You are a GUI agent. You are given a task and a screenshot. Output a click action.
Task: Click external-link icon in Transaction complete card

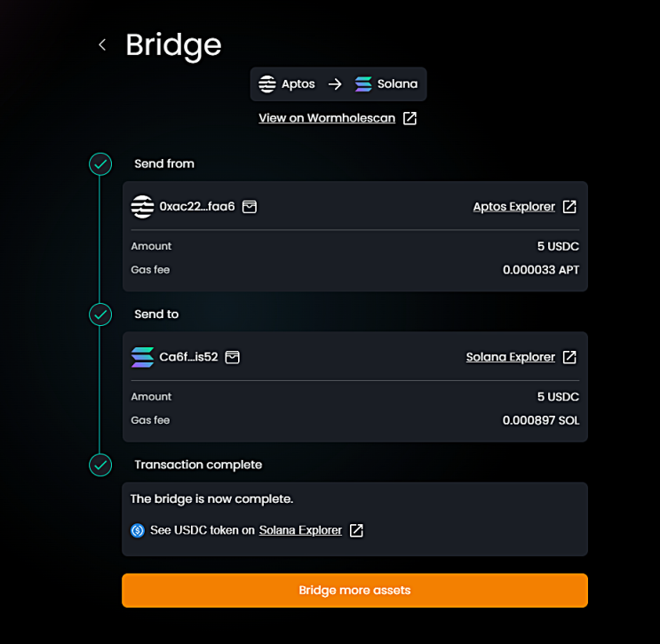356,530
